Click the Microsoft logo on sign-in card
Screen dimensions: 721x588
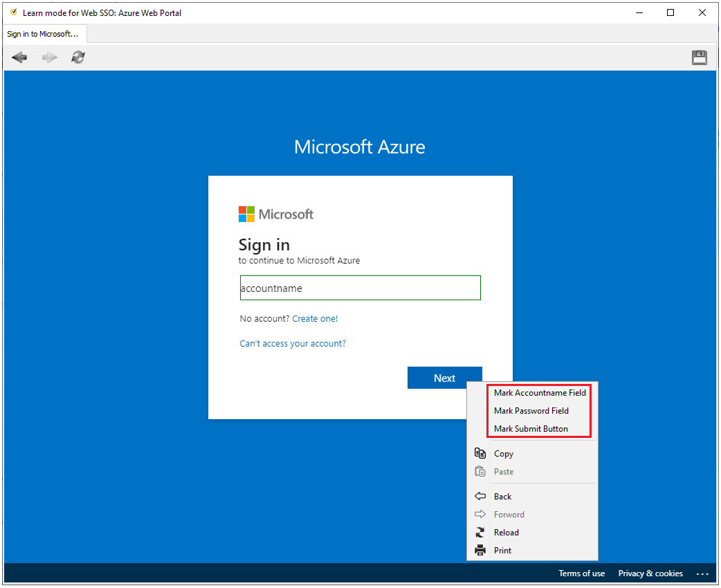click(275, 214)
